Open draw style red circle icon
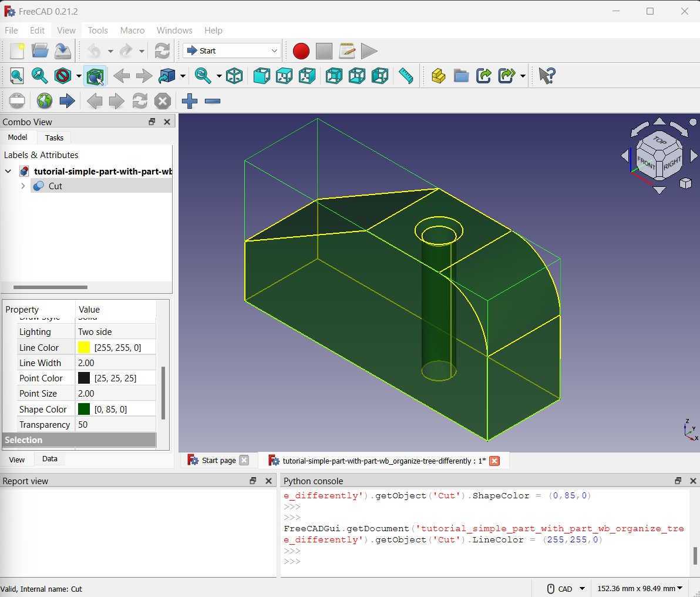 (x=62, y=76)
